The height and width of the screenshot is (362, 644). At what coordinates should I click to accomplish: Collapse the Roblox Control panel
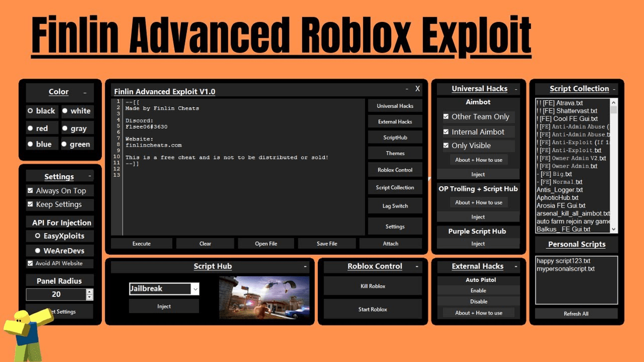[x=416, y=266]
